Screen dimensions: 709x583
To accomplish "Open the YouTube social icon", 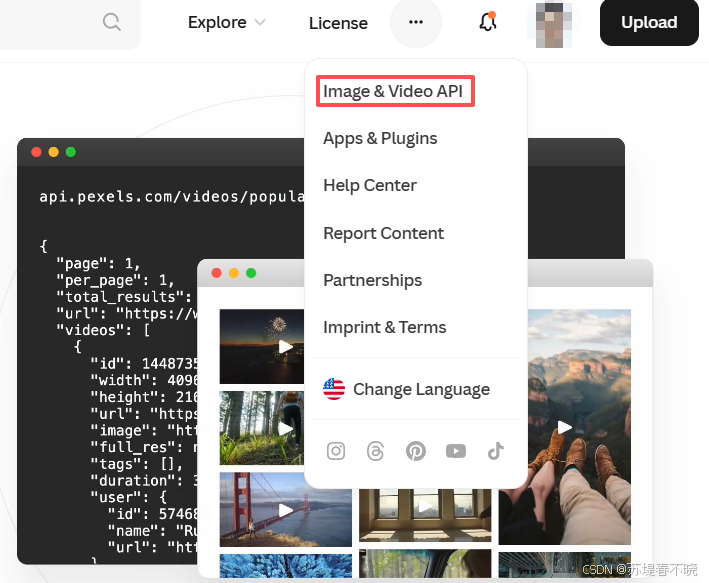I will coord(456,451).
